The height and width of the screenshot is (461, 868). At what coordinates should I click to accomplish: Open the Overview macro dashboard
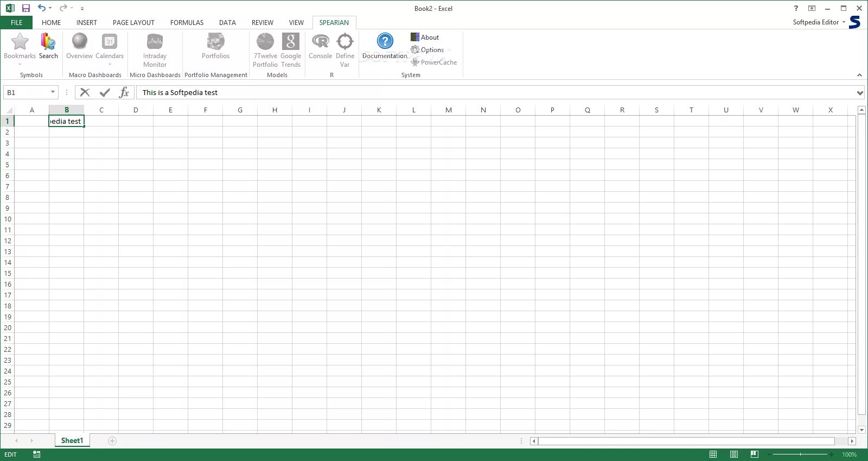pyautogui.click(x=79, y=42)
